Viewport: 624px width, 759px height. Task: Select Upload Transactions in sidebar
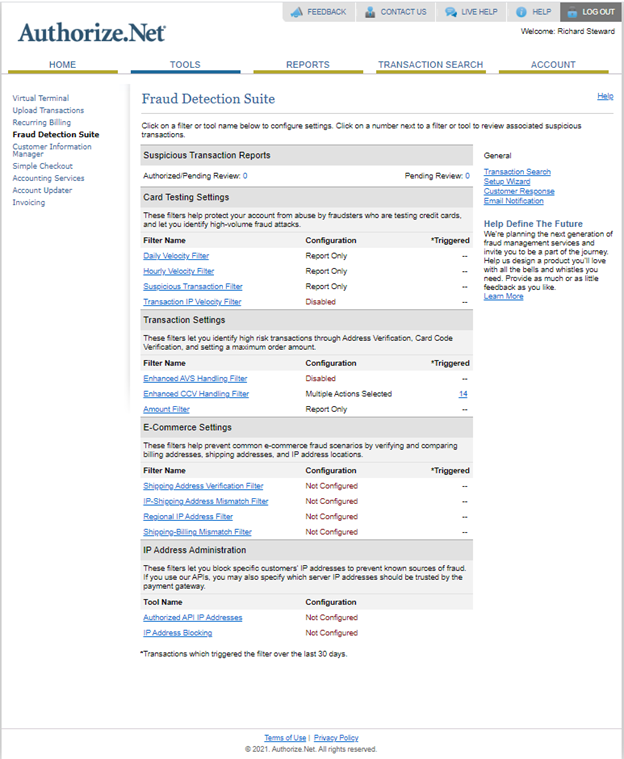pos(48,110)
